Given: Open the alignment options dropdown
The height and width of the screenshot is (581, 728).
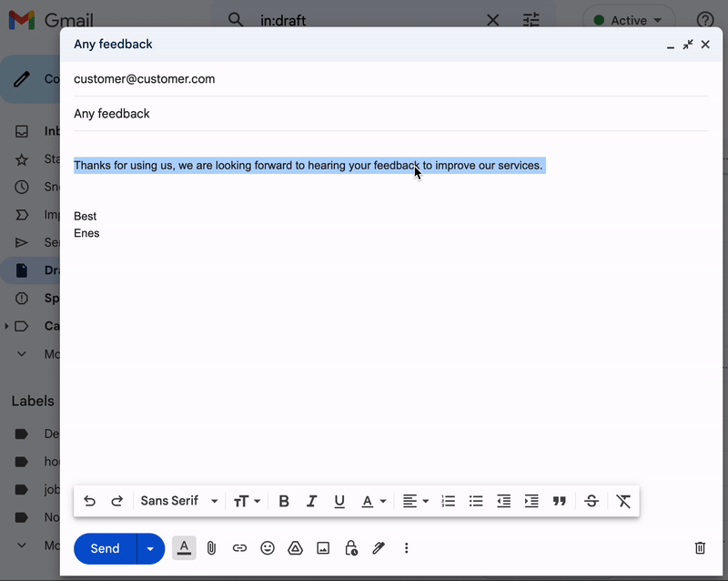Looking at the screenshot, I should pyautogui.click(x=416, y=501).
